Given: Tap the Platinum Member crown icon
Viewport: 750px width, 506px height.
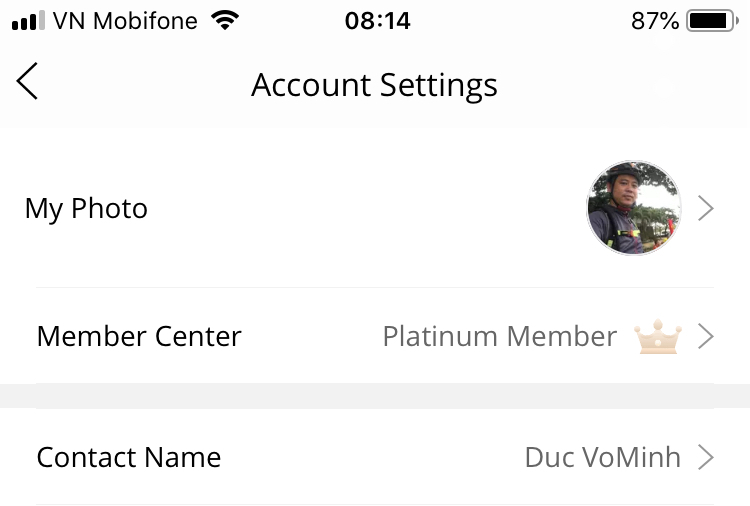Looking at the screenshot, I should [658, 336].
